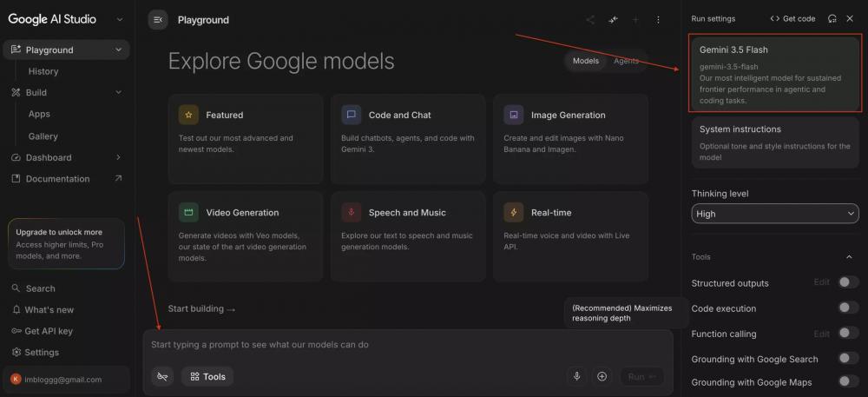
Task: Click the share icon in Playground header
Action: (590, 20)
